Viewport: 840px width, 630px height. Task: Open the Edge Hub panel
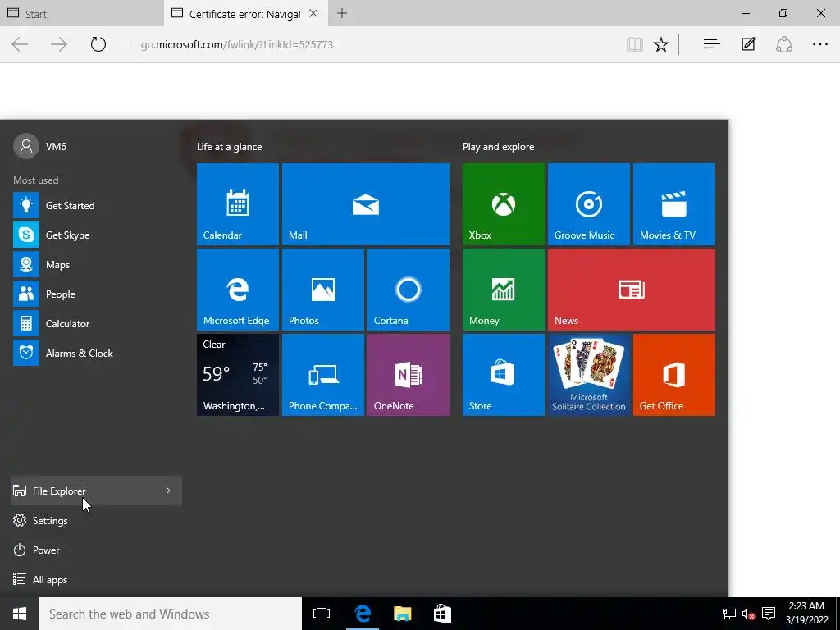pyautogui.click(x=711, y=44)
